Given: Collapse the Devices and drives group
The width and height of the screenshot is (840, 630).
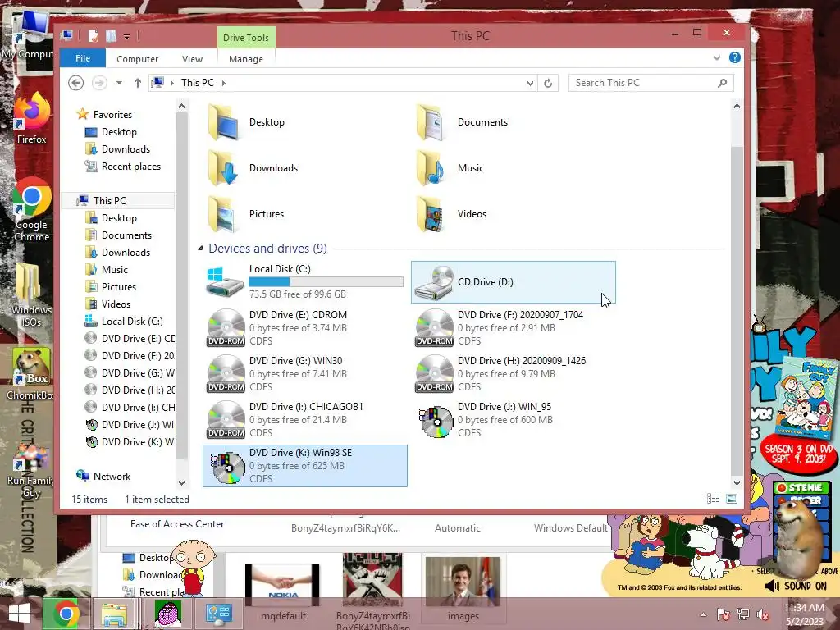Looking at the screenshot, I should (200, 248).
